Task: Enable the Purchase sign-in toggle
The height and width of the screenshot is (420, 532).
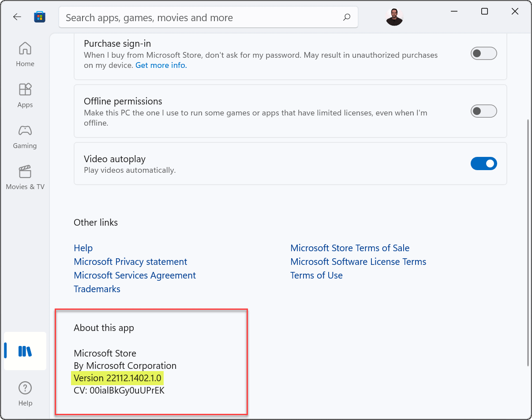Action: 483,53
